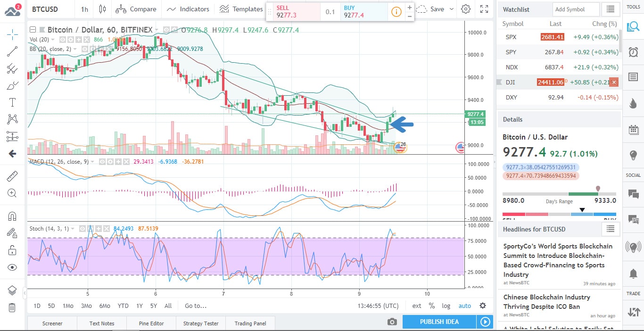Open the economic calendar icon
Image resolution: width=644 pixels, height=331 pixels.
point(633,129)
